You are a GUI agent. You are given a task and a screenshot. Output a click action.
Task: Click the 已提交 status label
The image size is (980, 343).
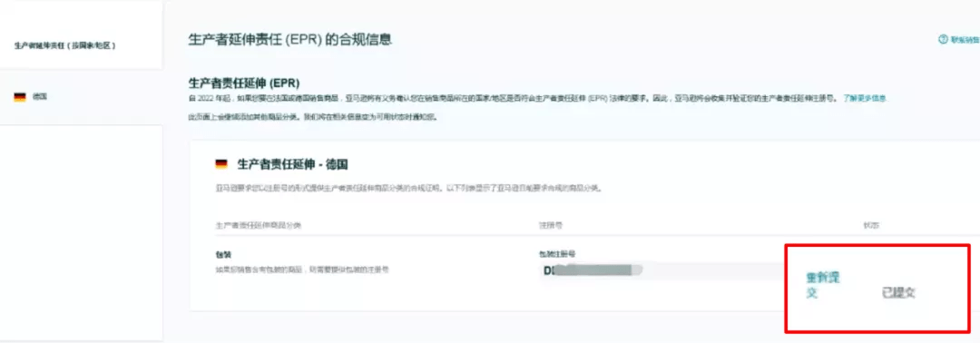pyautogui.click(x=898, y=292)
